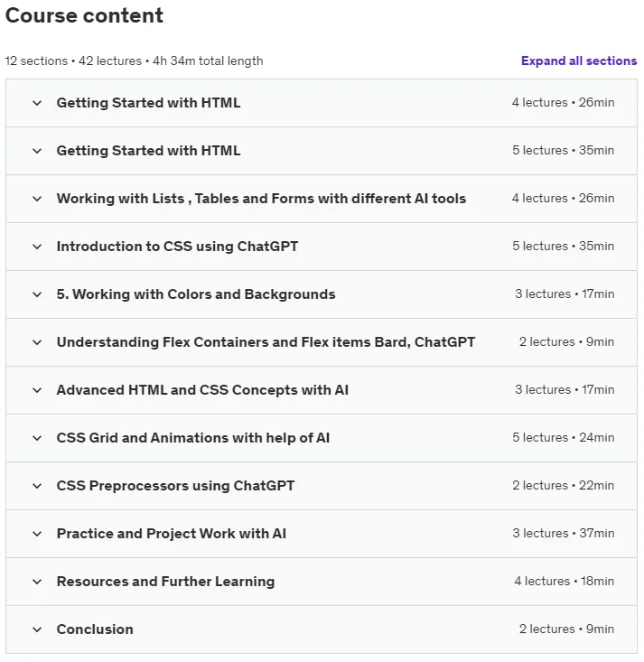
Task: Click chevron next to Introduction to CSS using ChatGPT
Action: coord(37,247)
